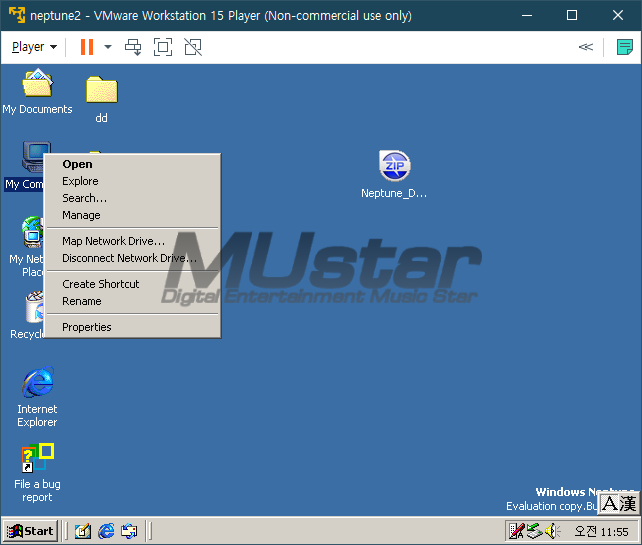Click the VMware title bar app icon
Image resolution: width=642 pixels, height=545 pixels.
point(17,15)
